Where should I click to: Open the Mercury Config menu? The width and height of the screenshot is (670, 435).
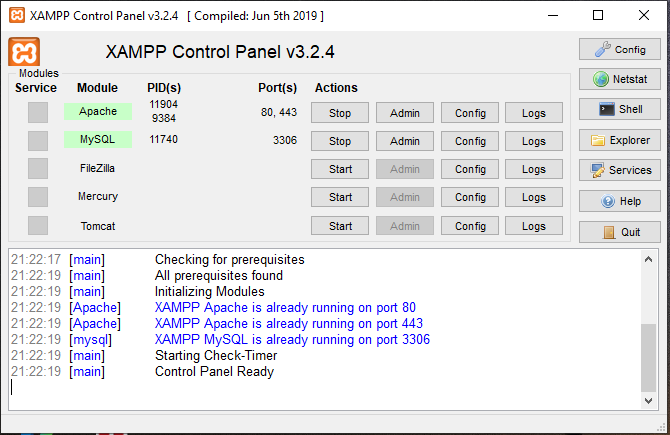click(x=470, y=197)
